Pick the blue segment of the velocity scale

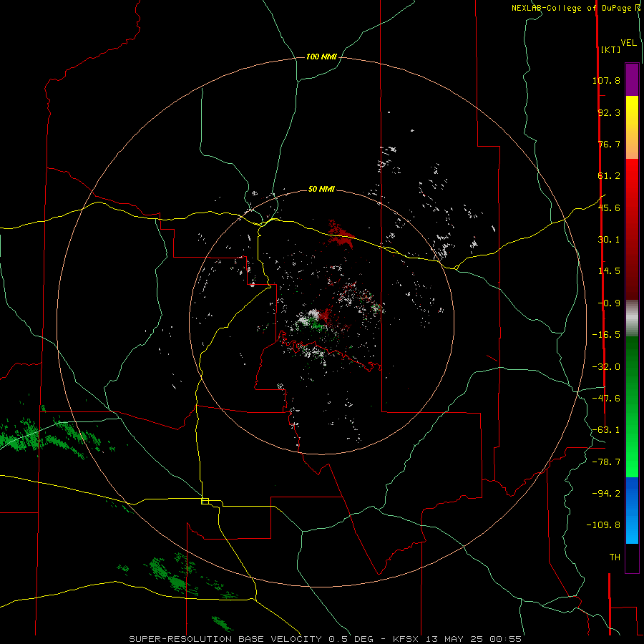click(x=632, y=510)
